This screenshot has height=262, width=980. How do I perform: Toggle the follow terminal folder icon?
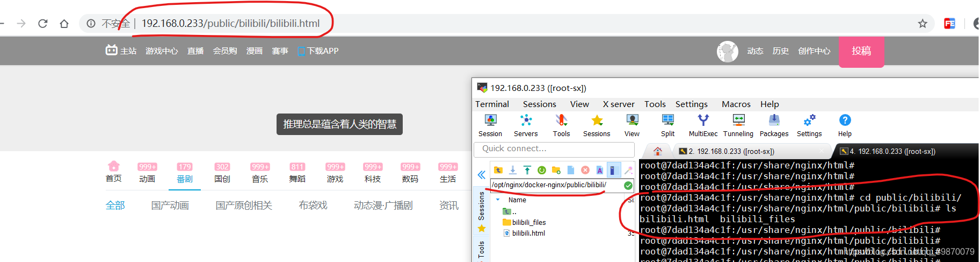click(x=613, y=170)
